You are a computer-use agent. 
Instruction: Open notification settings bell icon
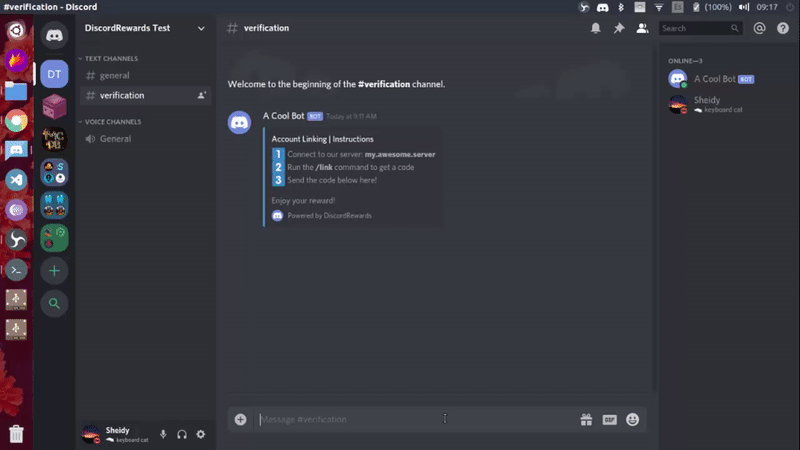tap(596, 28)
